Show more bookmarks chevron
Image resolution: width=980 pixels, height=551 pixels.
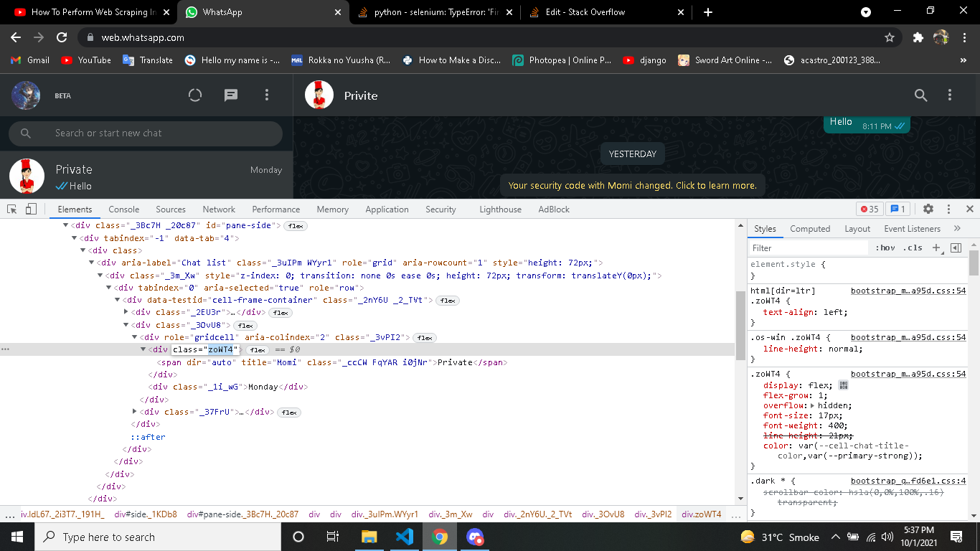tap(963, 60)
